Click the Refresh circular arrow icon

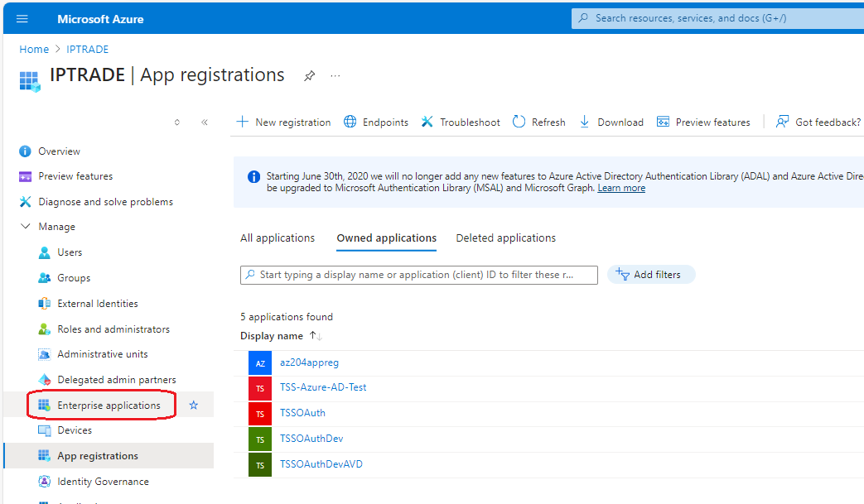519,122
